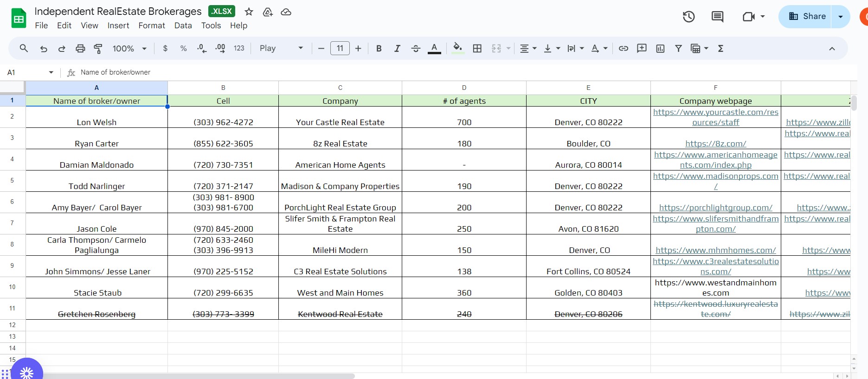Star this spreadsheet
This screenshot has width=868, height=379.
pos(249,12)
